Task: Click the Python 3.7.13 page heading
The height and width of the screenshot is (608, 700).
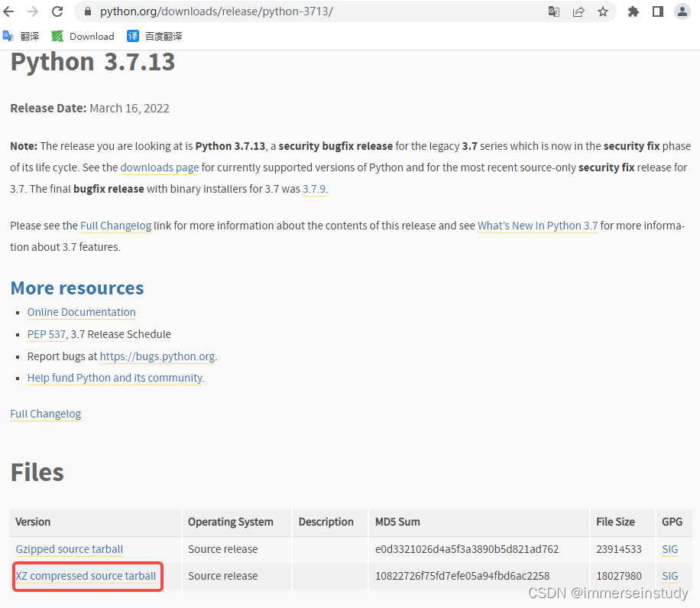Action: tap(92, 62)
